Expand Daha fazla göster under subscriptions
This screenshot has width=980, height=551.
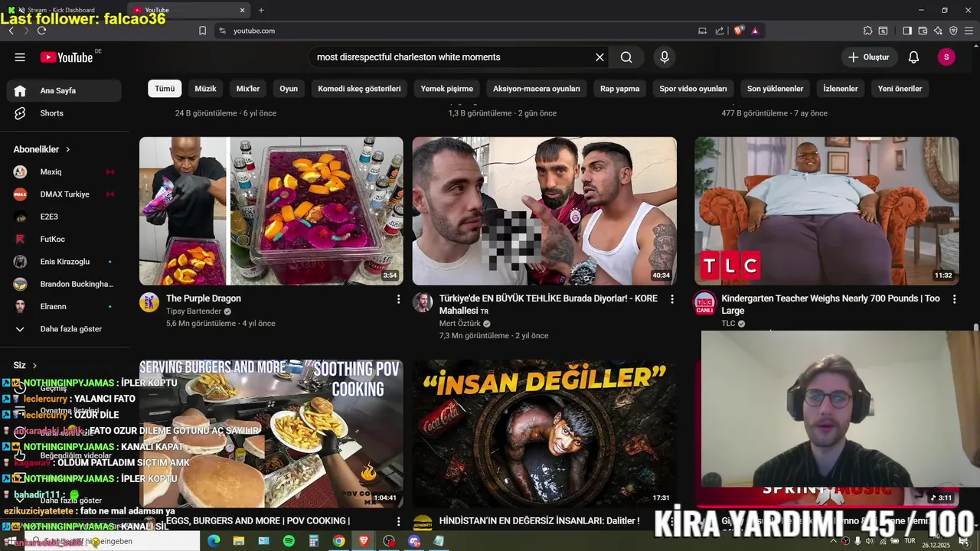tap(65, 329)
